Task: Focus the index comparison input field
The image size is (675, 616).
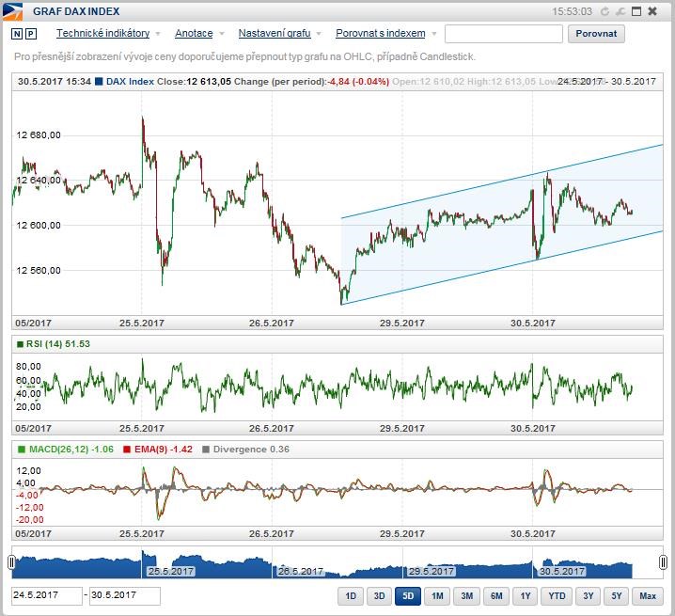Action: tap(503, 34)
